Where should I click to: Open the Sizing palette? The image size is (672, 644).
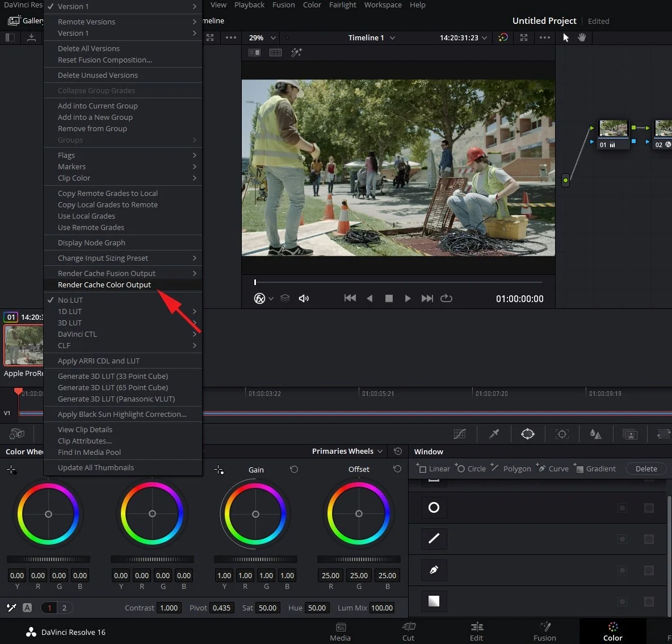(x=663, y=434)
